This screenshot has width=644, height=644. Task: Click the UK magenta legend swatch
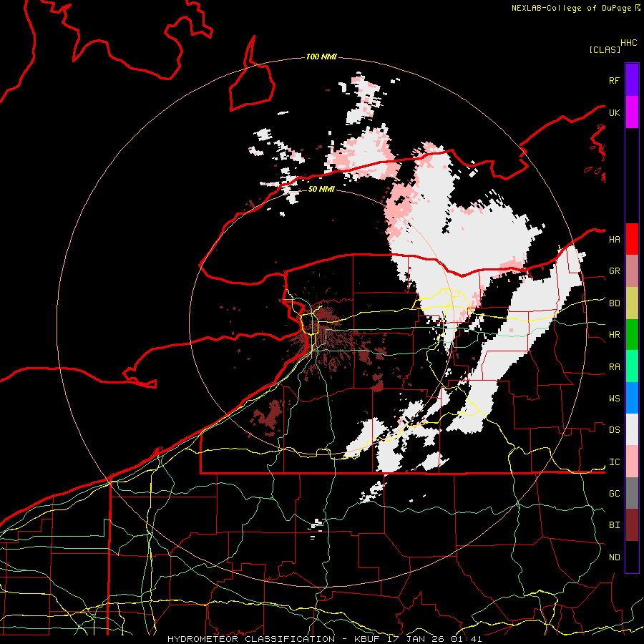(632, 112)
